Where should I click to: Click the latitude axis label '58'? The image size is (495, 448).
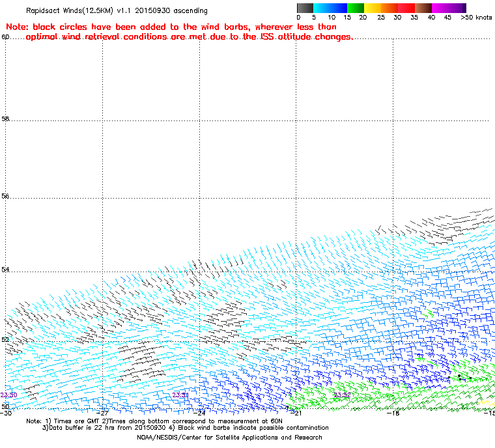click(x=5, y=119)
